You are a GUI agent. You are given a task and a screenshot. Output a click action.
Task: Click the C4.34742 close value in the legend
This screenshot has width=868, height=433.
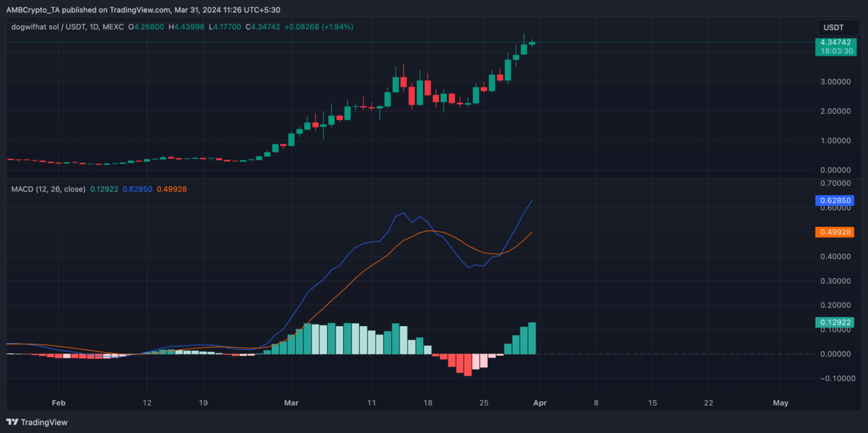(x=263, y=27)
